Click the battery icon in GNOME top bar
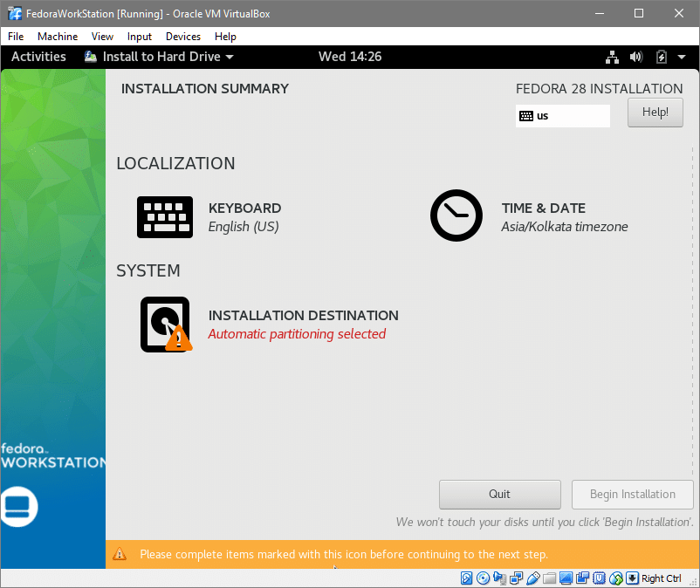 click(662, 57)
